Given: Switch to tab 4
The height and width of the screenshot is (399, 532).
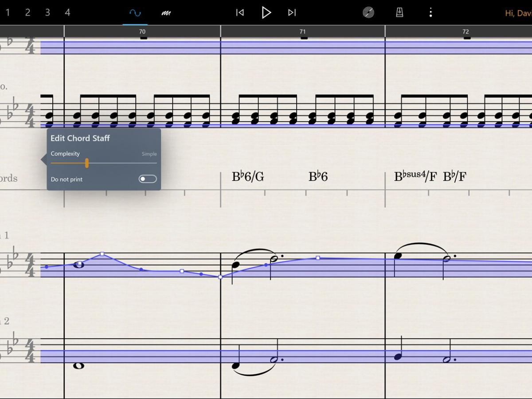Looking at the screenshot, I should [x=67, y=12].
